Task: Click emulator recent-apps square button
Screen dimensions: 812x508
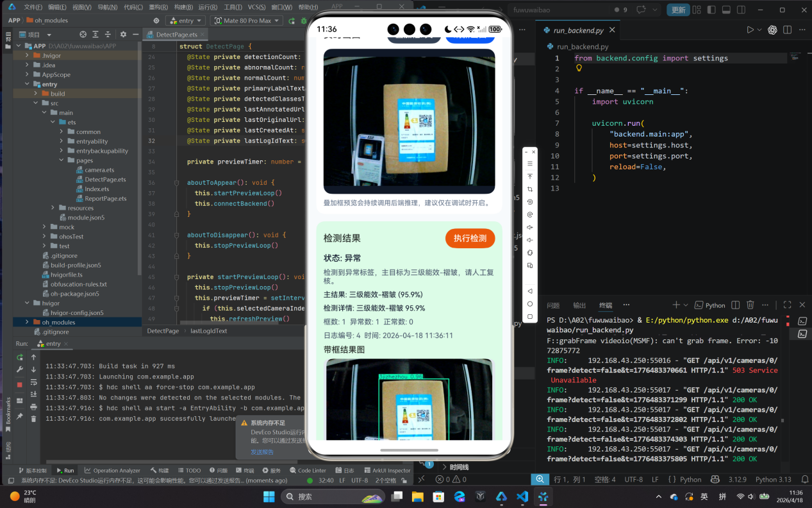Action: coord(530,316)
